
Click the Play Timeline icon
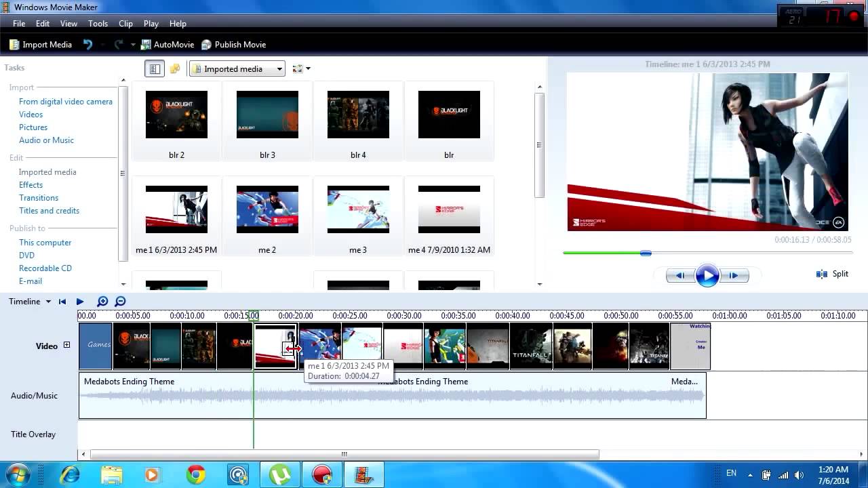(80, 302)
